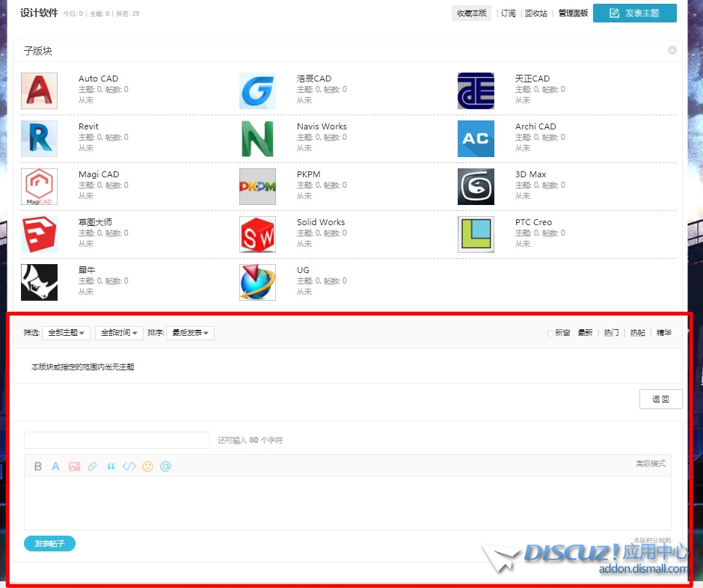This screenshot has width=703, height=588.
Task: Open the Auto CAD sub-forum logo
Action: click(x=39, y=91)
